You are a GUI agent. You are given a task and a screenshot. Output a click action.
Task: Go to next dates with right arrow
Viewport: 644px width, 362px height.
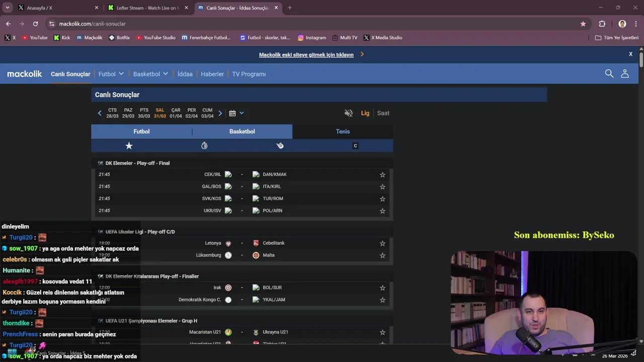(x=220, y=113)
